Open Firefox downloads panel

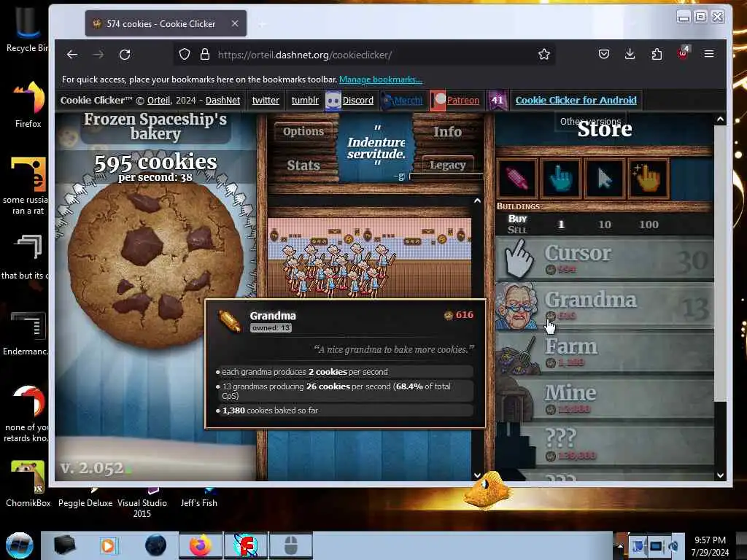coord(630,54)
